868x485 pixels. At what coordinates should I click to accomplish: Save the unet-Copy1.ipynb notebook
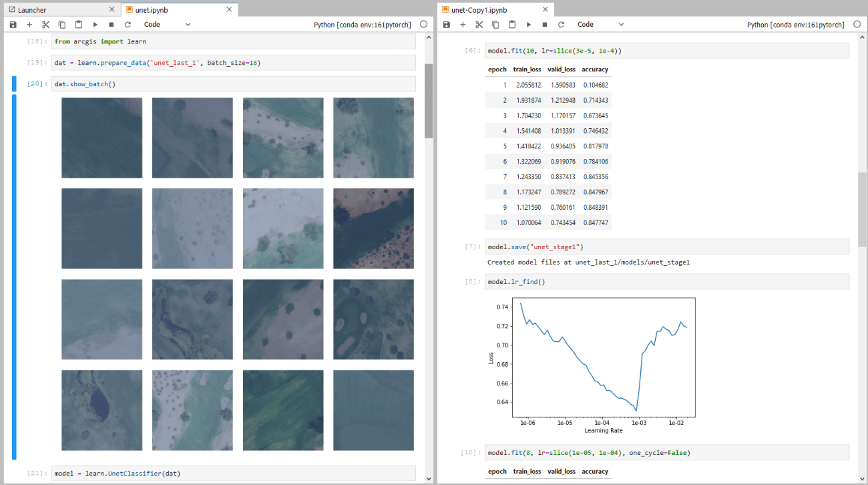(446, 25)
